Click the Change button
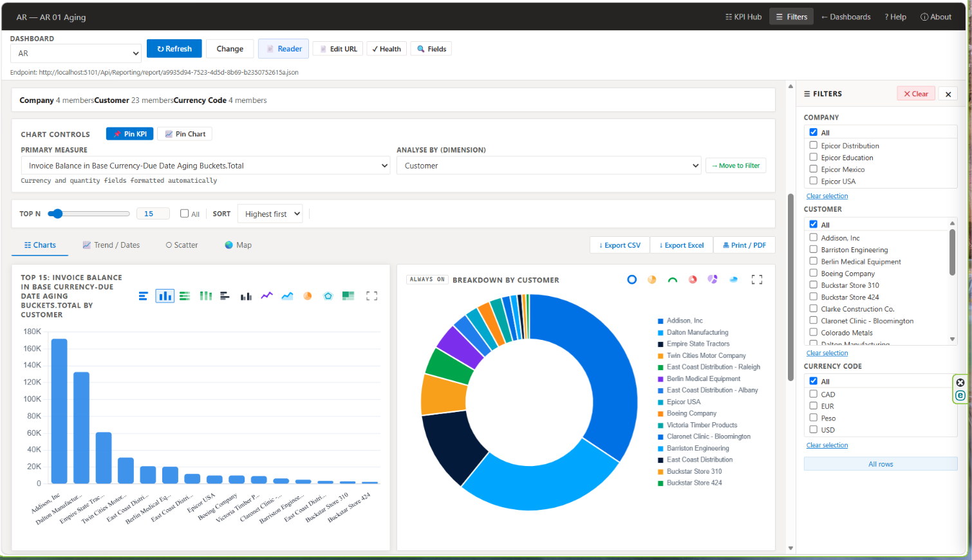972x560 pixels. 230,49
